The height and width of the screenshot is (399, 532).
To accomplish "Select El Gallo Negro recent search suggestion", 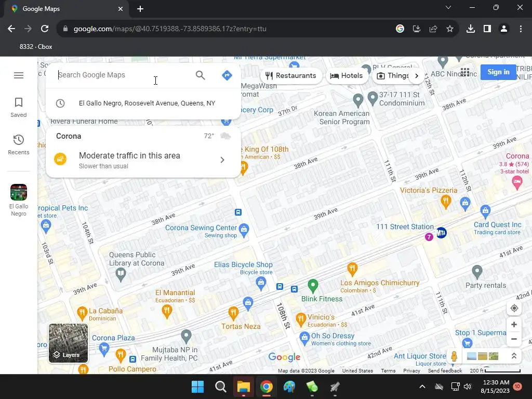I will (x=143, y=103).
